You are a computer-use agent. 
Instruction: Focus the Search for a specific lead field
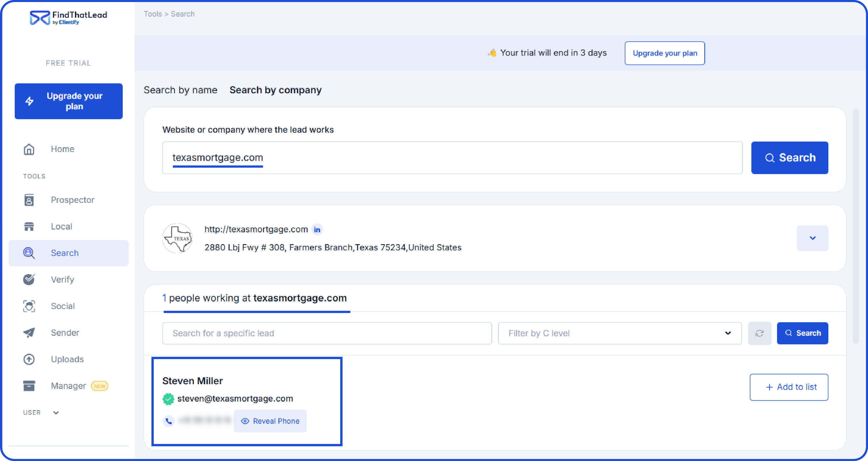tap(327, 333)
